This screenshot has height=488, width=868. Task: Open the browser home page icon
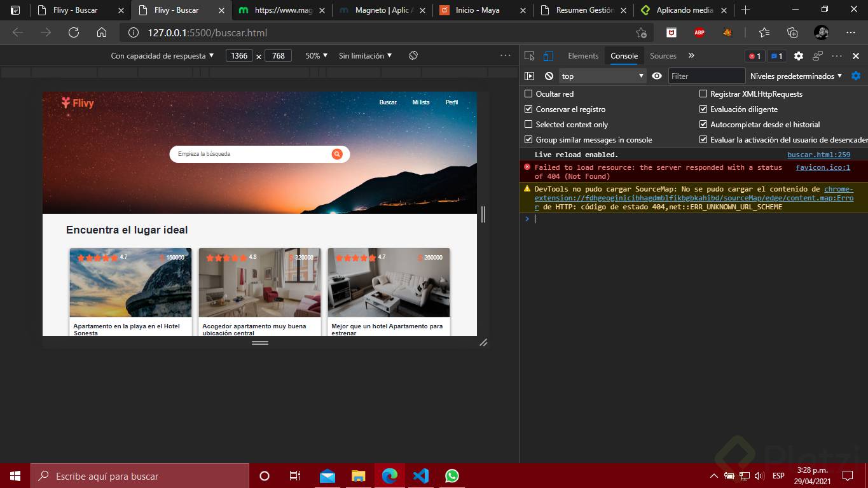(102, 32)
